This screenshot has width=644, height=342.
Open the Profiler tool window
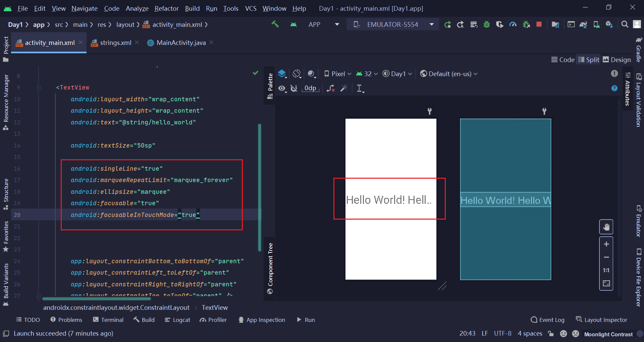tap(213, 320)
